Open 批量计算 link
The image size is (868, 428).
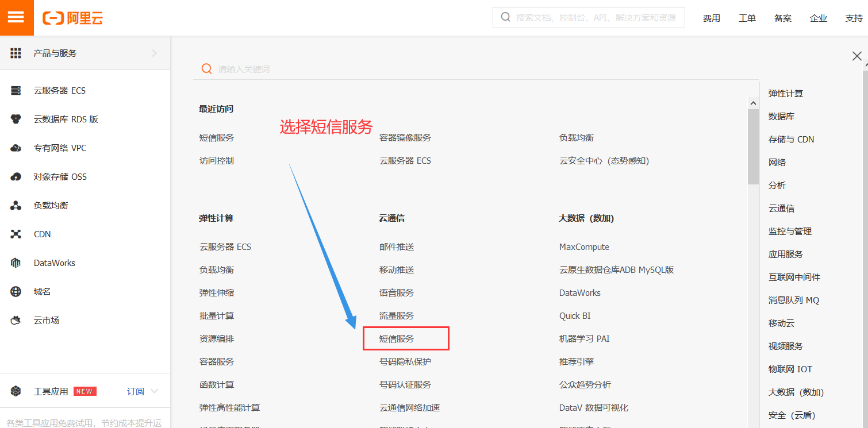217,315
